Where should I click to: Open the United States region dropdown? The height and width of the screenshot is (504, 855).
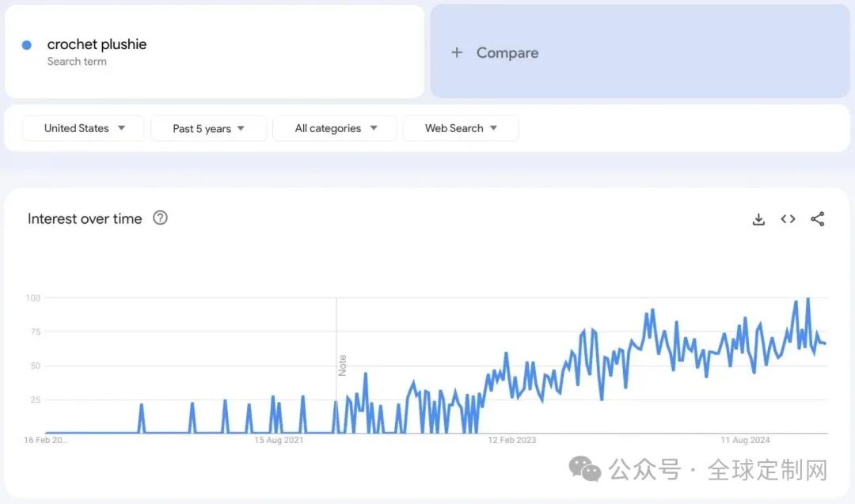[x=84, y=128]
